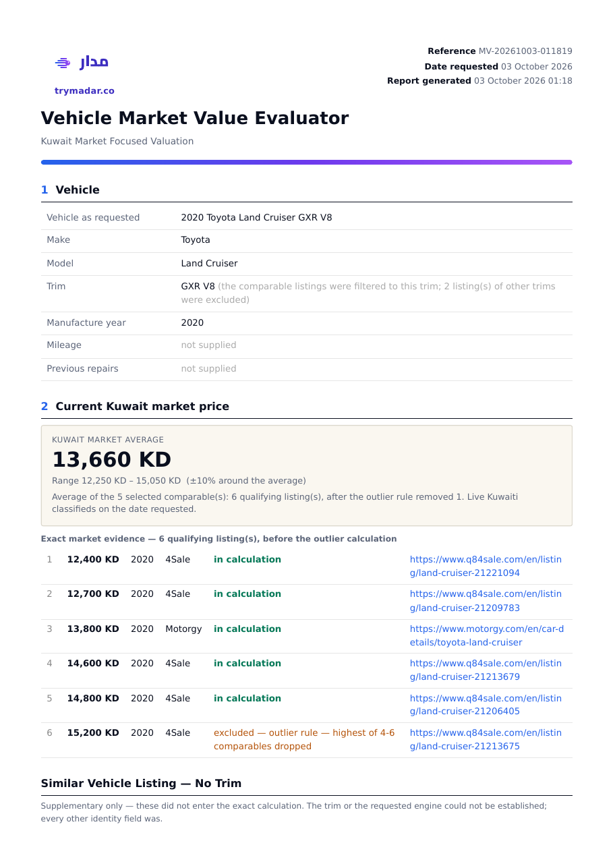Click the Madar logo icon
Image resolution: width=613 pixels, height=868 pixels.
82,63
